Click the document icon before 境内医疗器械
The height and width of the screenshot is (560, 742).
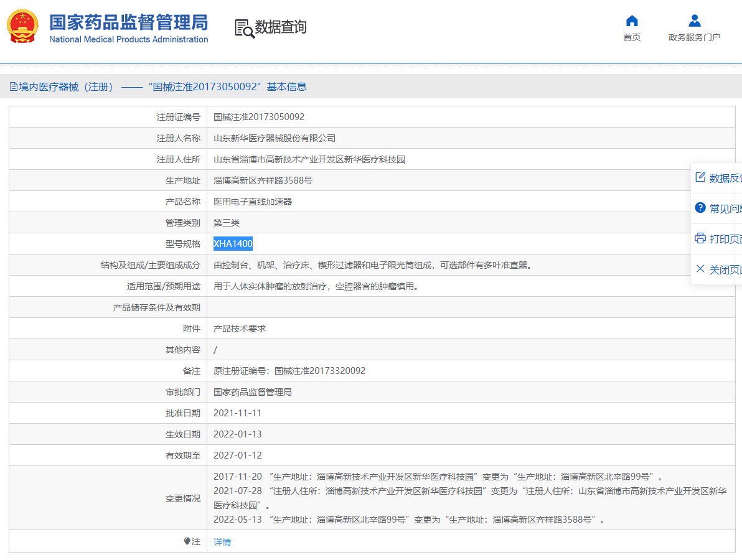14,86
